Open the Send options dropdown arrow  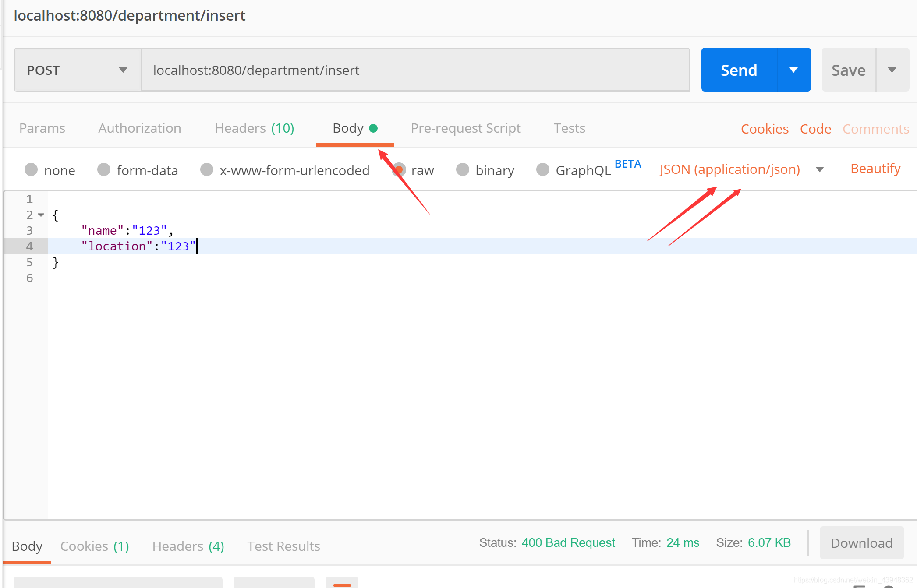793,70
